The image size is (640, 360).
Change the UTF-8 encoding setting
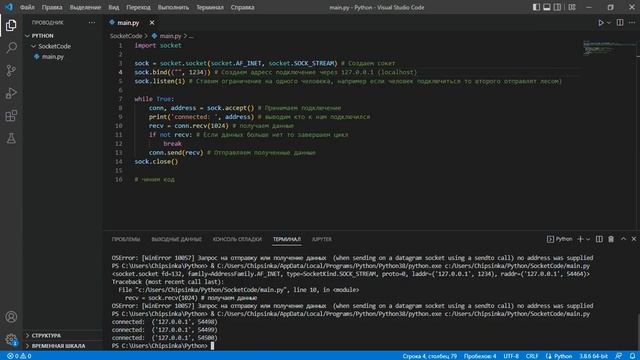click(511, 356)
